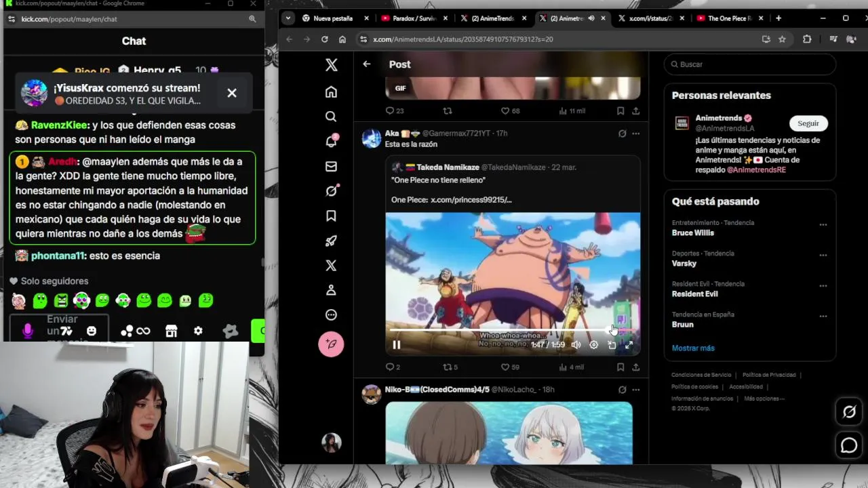Open the rocket icon in X sidebar

pos(331,241)
